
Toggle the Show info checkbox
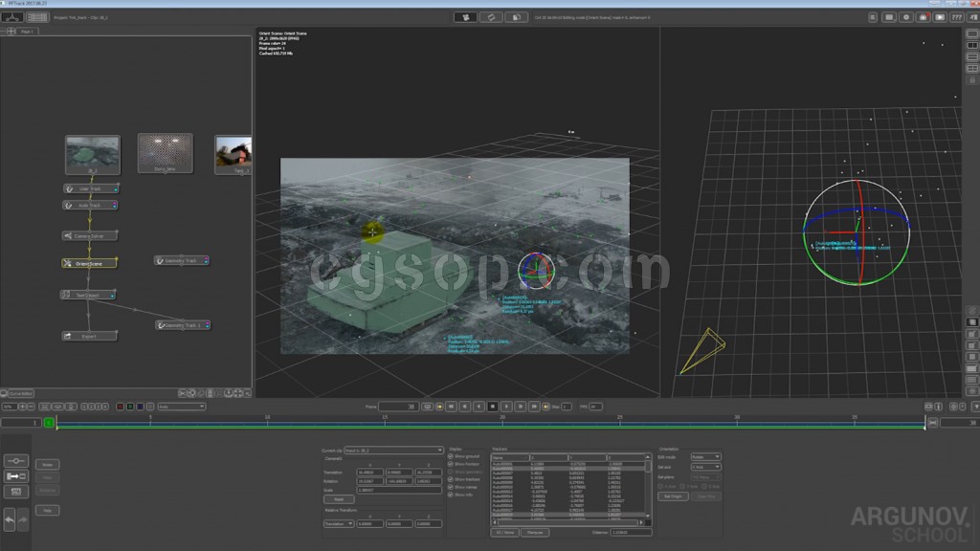click(450, 495)
